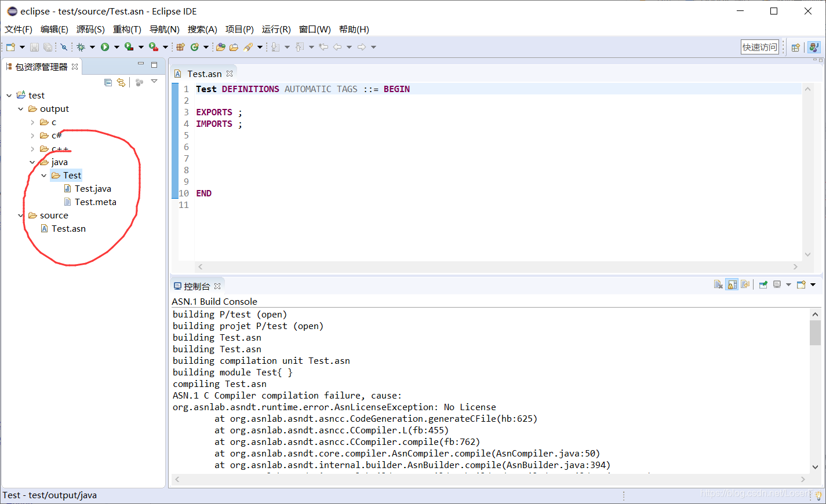Click the Forward navigation arrow
The image size is (826, 504).
361,47
